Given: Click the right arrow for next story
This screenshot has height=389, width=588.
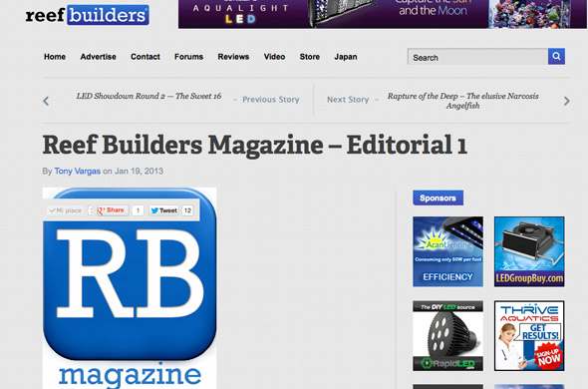Looking at the screenshot, I should 567,101.
